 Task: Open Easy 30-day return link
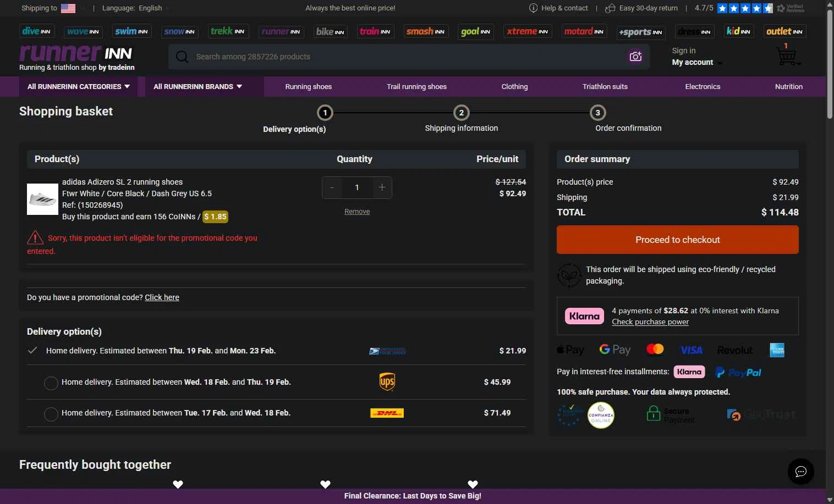(641, 8)
